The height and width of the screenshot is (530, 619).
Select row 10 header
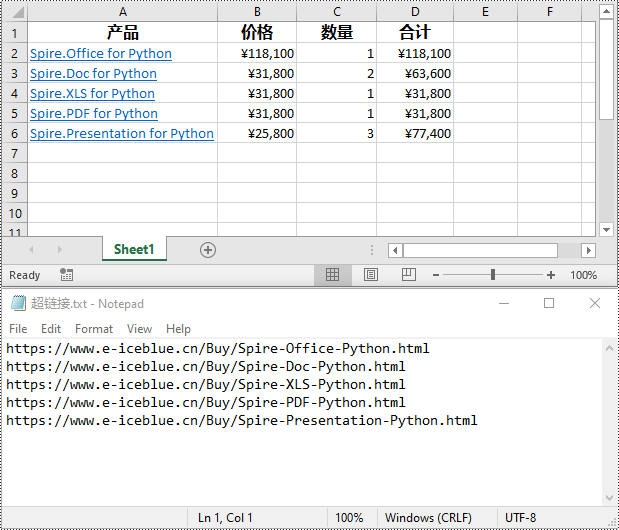15,213
